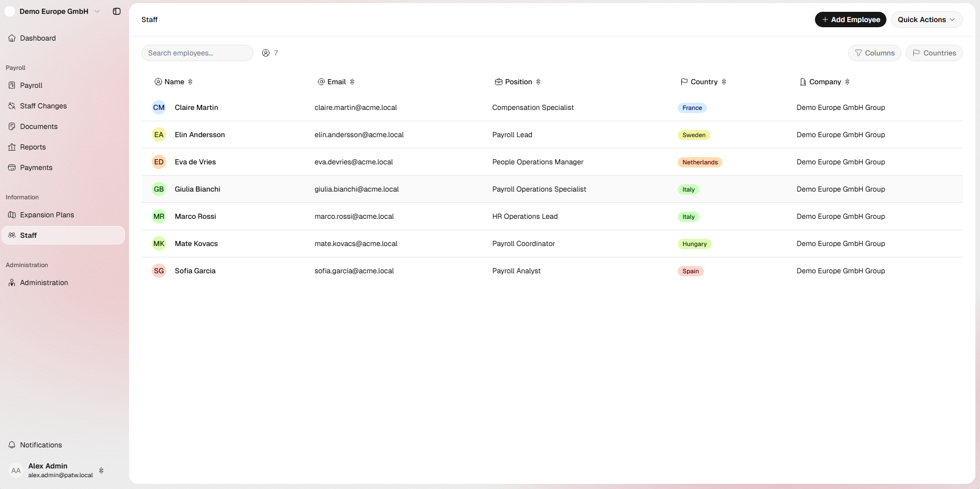The width and height of the screenshot is (980, 489).
Task: Click Italy tag in Giulia Bianchi row
Action: 688,190
